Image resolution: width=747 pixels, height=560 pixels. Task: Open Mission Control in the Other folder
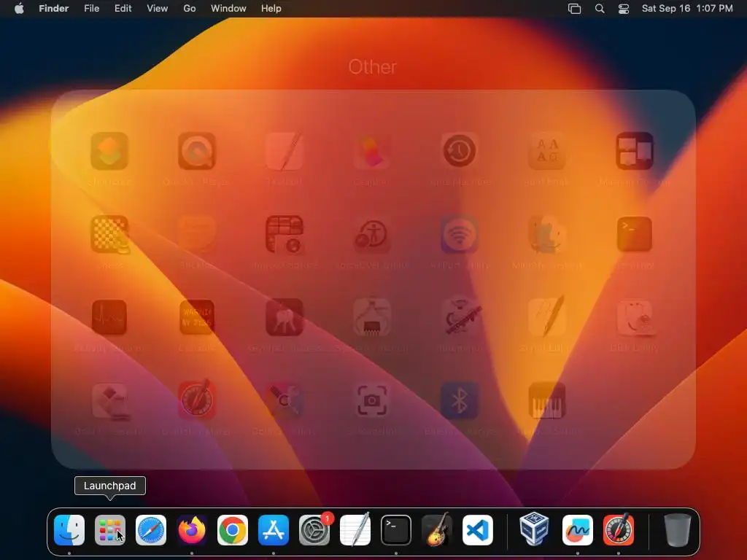635,152
